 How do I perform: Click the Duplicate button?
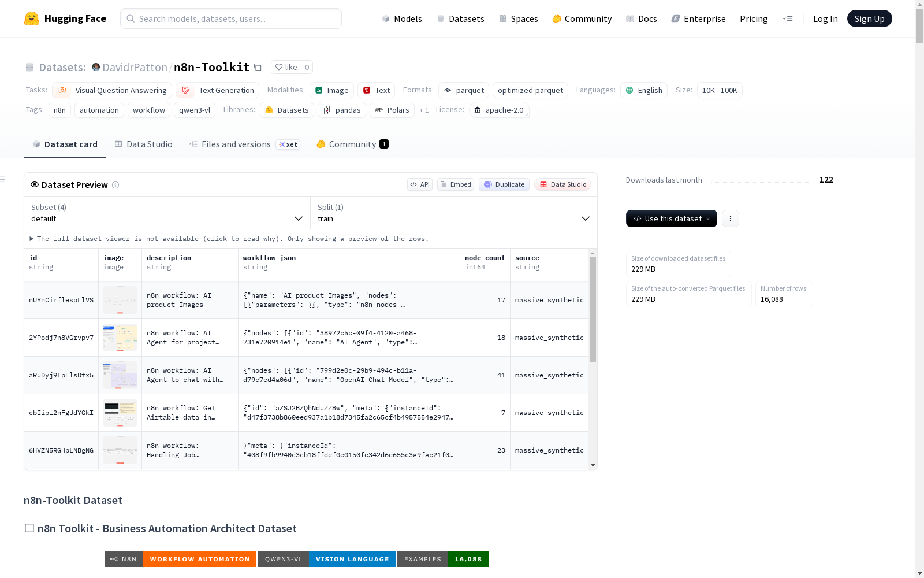click(x=504, y=185)
